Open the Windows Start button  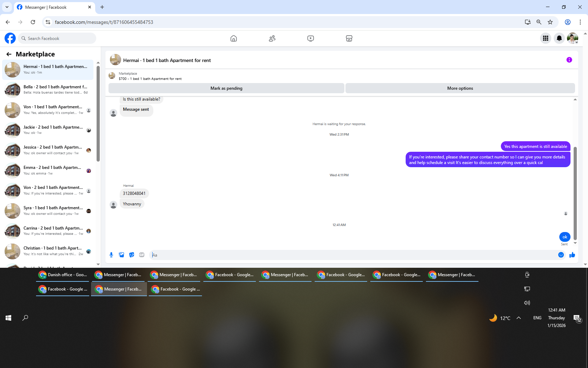[x=8, y=318]
